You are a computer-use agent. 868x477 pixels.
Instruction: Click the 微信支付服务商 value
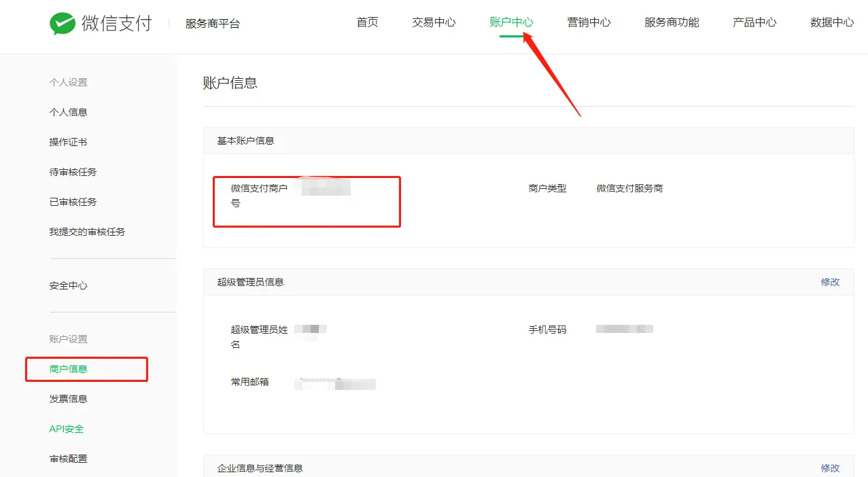coord(629,188)
